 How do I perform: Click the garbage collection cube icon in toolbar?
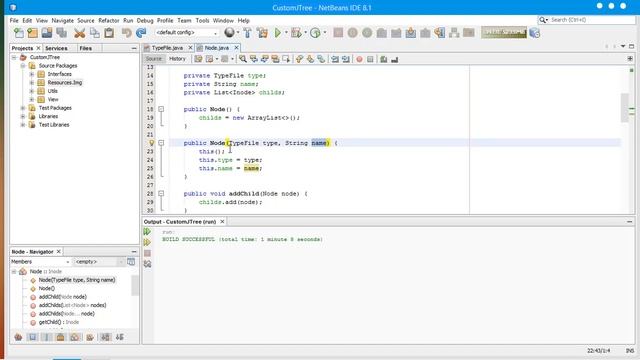[x=534, y=33]
